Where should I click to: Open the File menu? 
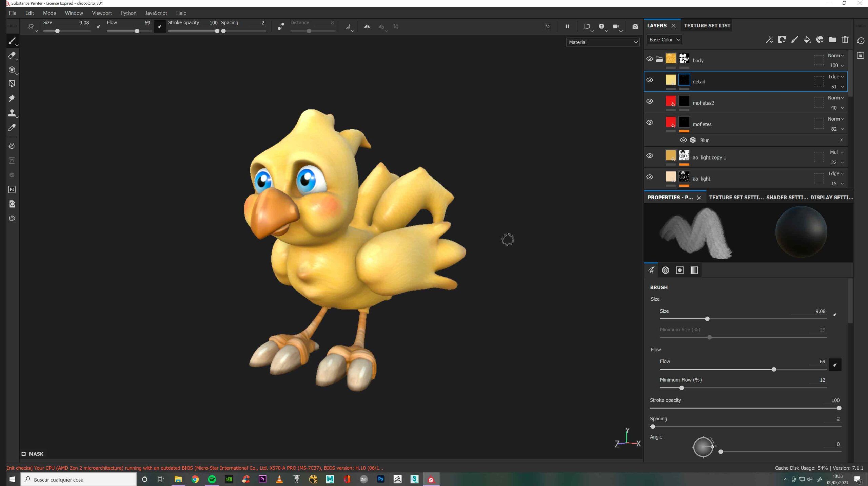pos(13,13)
